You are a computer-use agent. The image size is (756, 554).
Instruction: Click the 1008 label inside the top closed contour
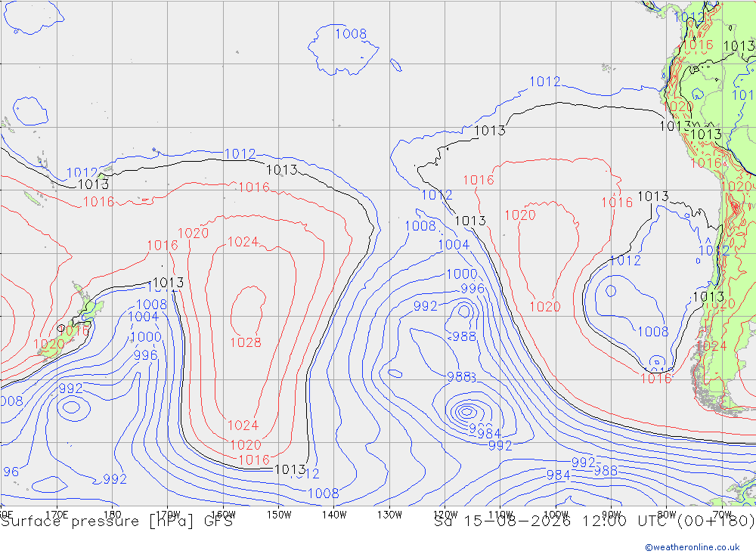pos(351,34)
